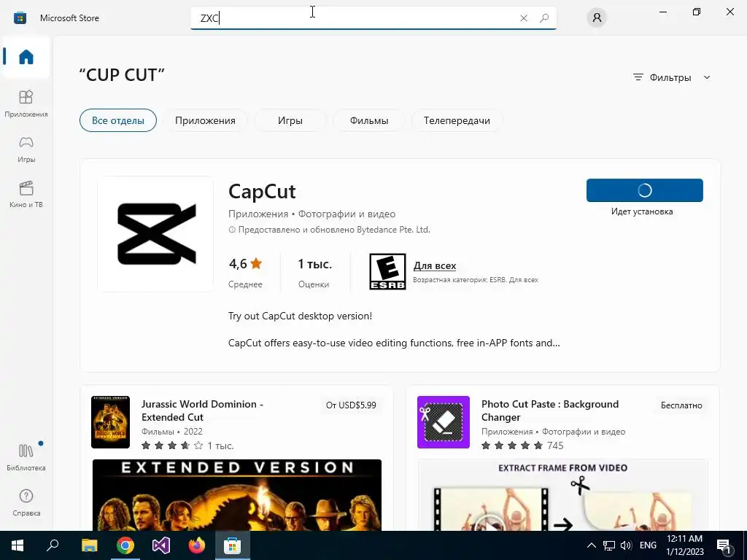Click Microsoft Store taskbar icon
This screenshot has height=560, width=747.
pyautogui.click(x=233, y=545)
